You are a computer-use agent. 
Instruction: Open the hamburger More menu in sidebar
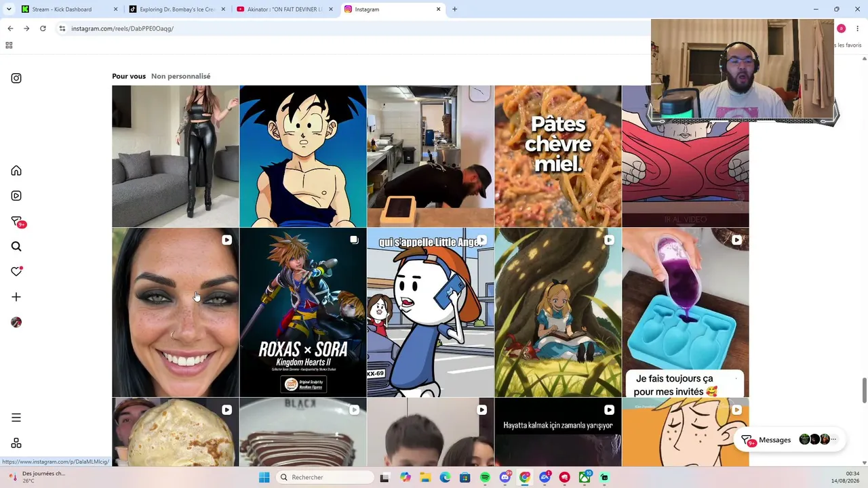[16, 418]
